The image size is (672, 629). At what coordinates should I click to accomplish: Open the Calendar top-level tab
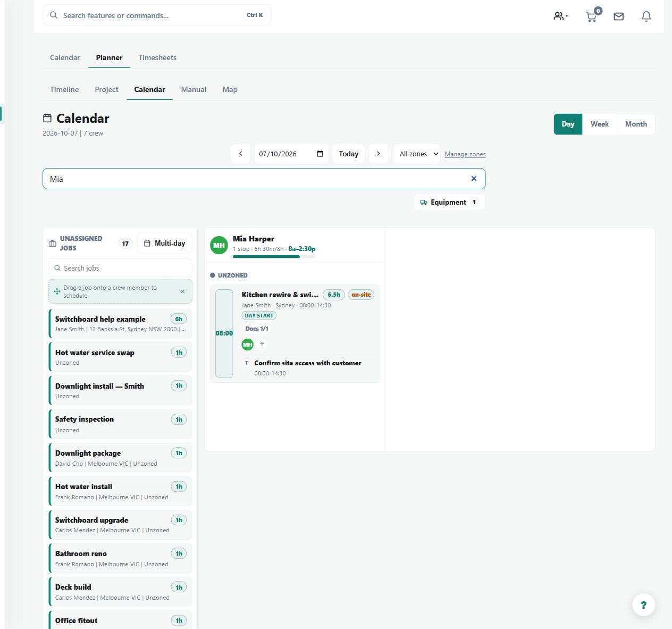(x=65, y=57)
